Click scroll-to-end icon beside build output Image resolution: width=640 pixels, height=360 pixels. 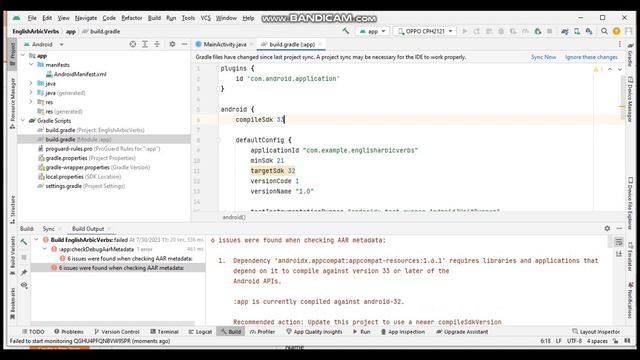pyautogui.click(x=619, y=253)
